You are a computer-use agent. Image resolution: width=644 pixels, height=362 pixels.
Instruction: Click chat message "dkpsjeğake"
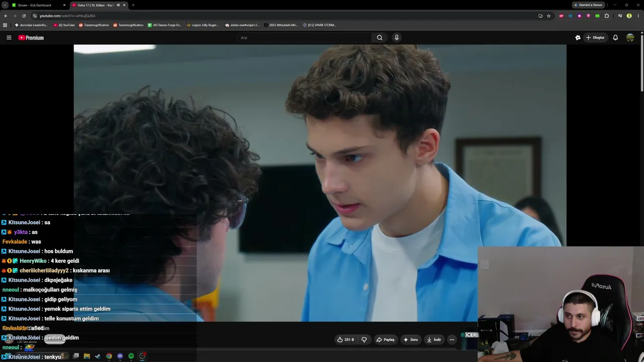tap(58, 280)
